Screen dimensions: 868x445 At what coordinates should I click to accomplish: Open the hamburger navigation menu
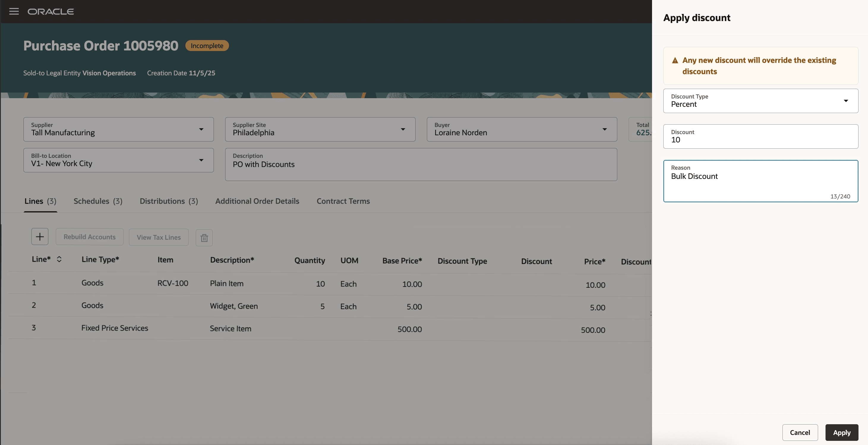tap(14, 12)
